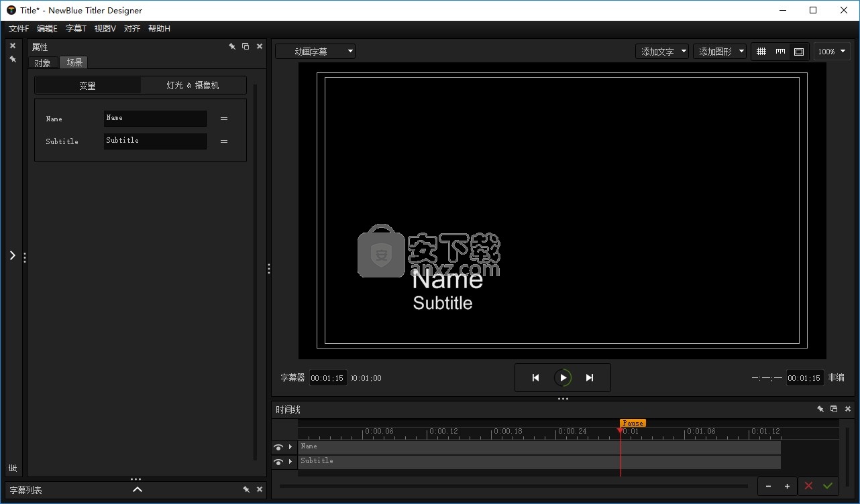This screenshot has width=860, height=504.
Task: Open the 编辑E menu
Action: tap(47, 29)
